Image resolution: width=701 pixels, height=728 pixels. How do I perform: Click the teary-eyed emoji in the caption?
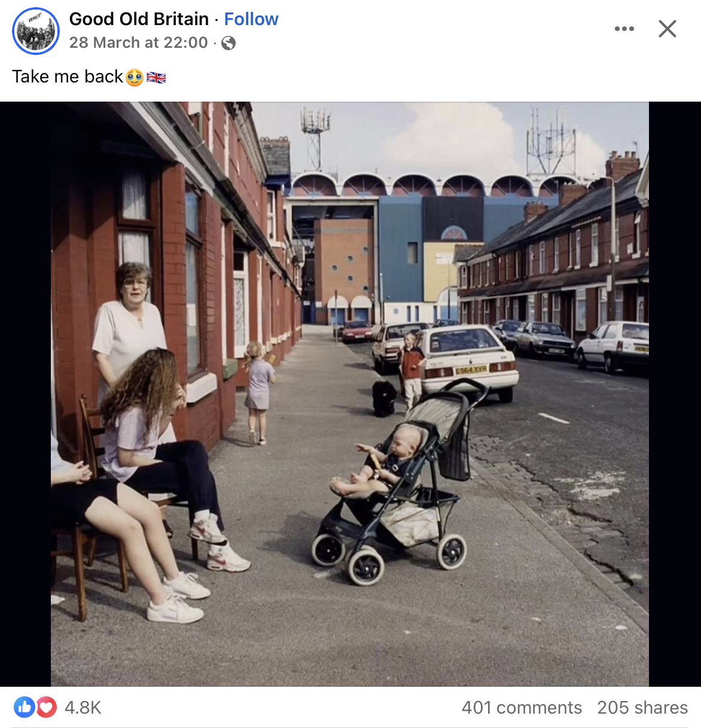[135, 77]
